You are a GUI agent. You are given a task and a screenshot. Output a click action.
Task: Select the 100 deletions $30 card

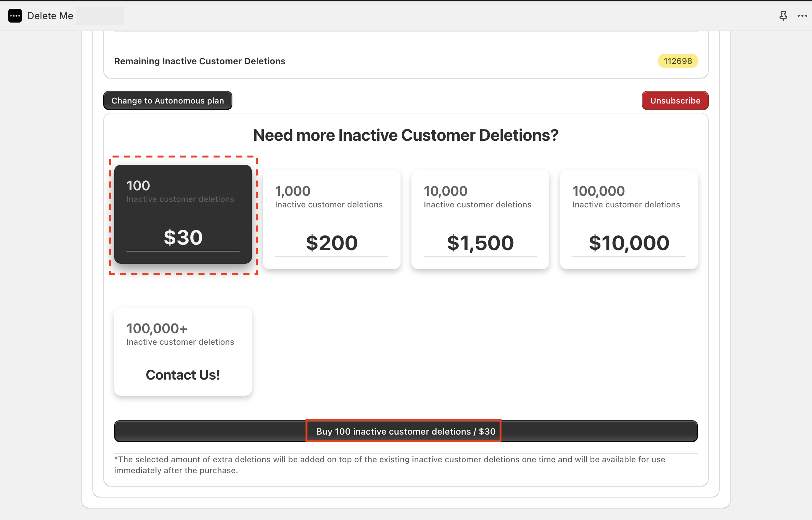pos(183,214)
